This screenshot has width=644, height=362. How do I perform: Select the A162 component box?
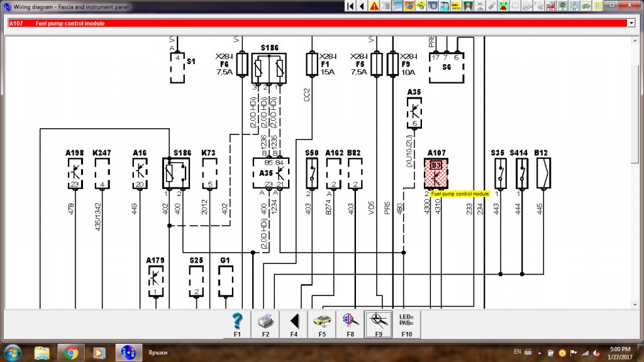pos(333,173)
